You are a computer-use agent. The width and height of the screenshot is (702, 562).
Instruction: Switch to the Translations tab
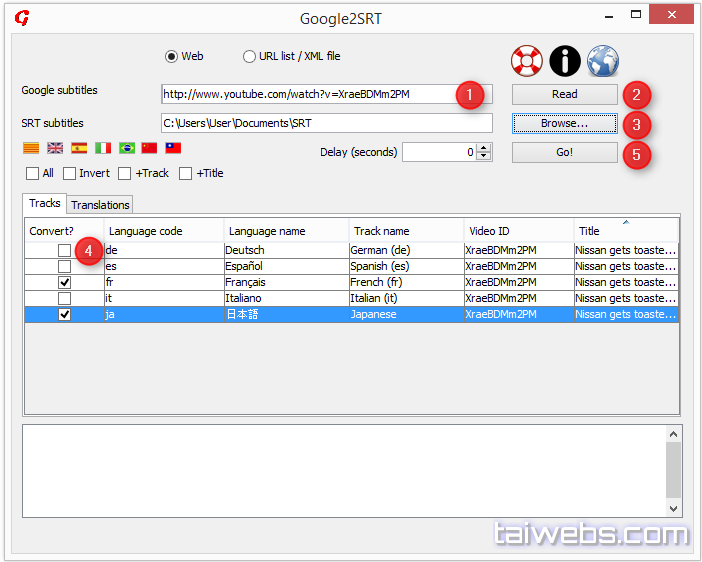point(100,205)
